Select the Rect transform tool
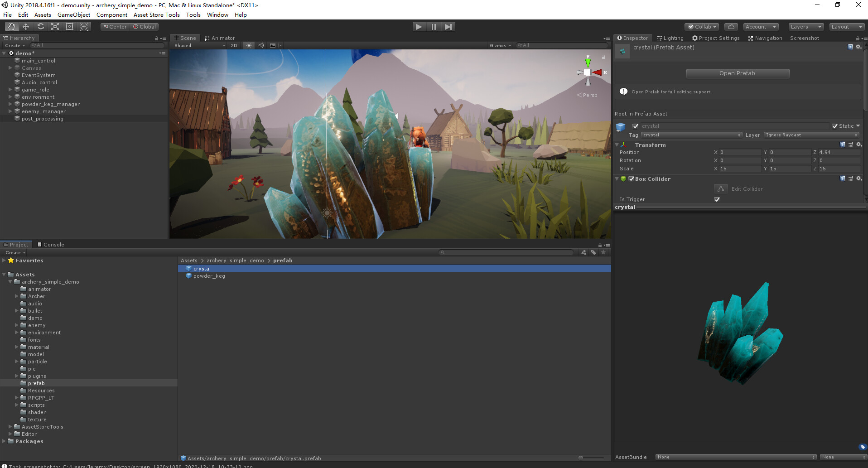The width and height of the screenshot is (868, 468). pos(69,26)
